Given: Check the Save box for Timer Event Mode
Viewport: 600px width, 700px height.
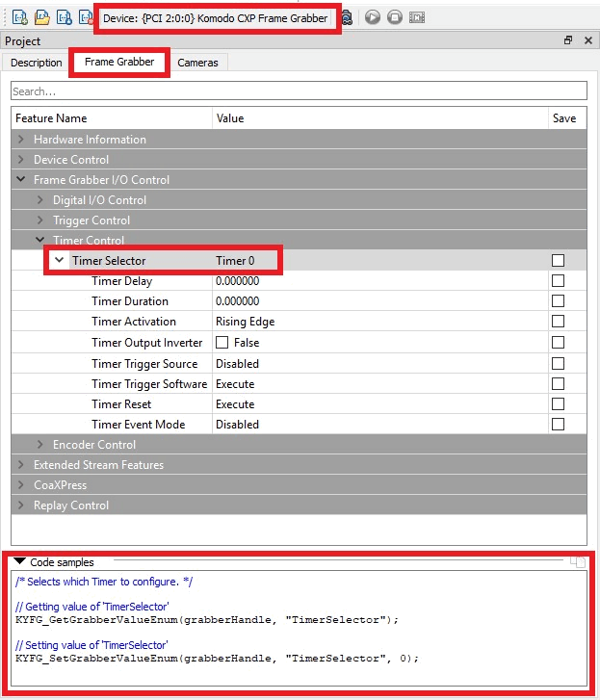Looking at the screenshot, I should point(558,424).
